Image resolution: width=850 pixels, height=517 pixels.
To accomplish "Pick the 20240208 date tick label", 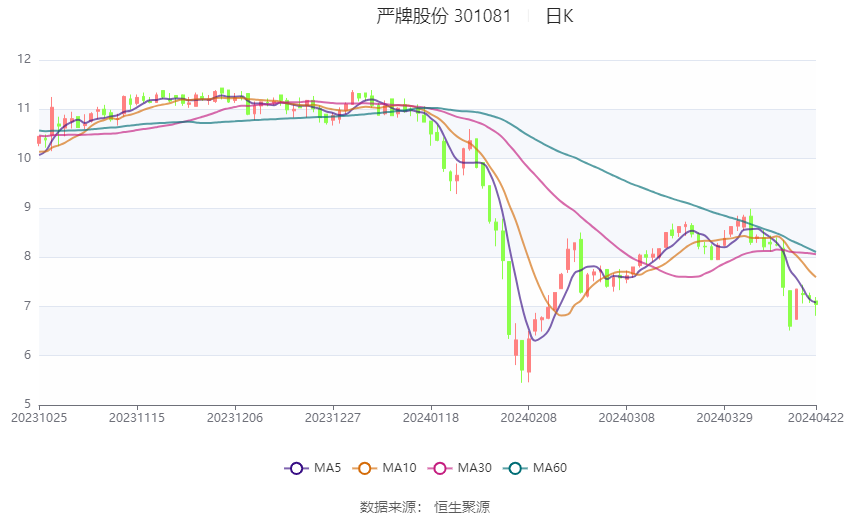I will click(x=527, y=417).
